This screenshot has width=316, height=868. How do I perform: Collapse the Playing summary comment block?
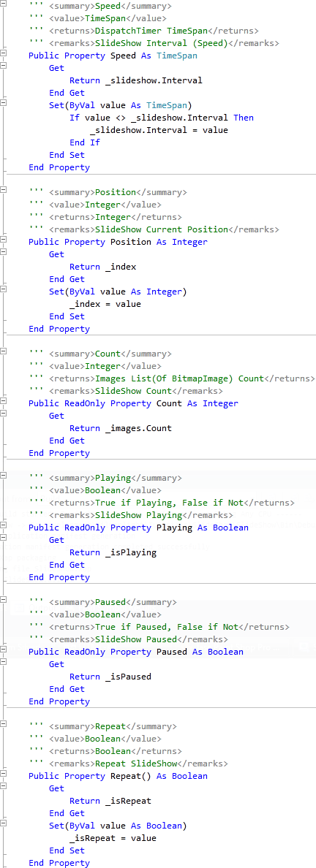coord(3,475)
